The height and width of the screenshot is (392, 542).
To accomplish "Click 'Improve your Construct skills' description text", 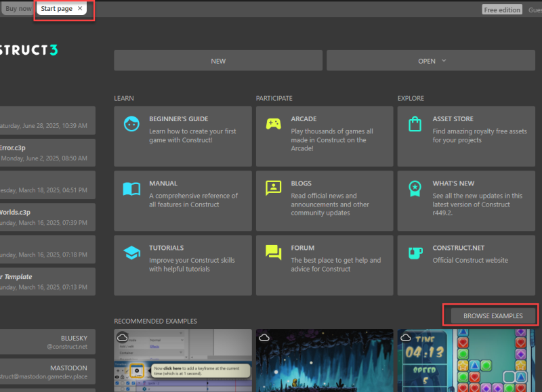I will [192, 265].
